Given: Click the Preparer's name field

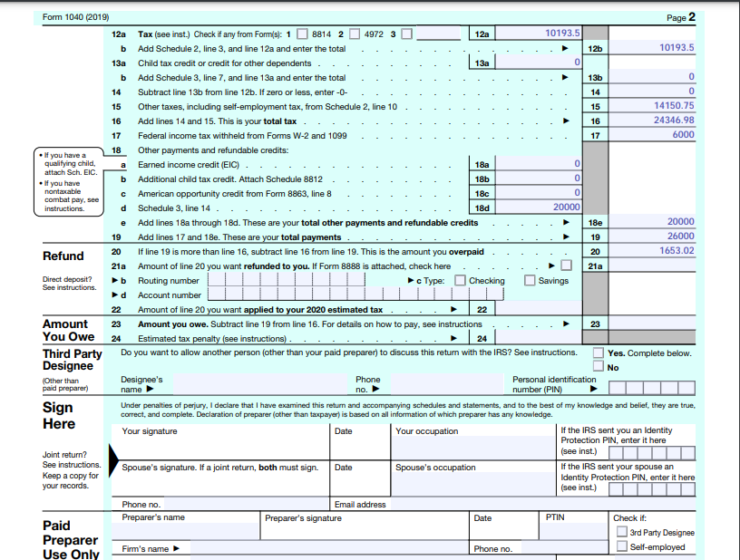Looking at the screenshot, I should click(x=186, y=531).
